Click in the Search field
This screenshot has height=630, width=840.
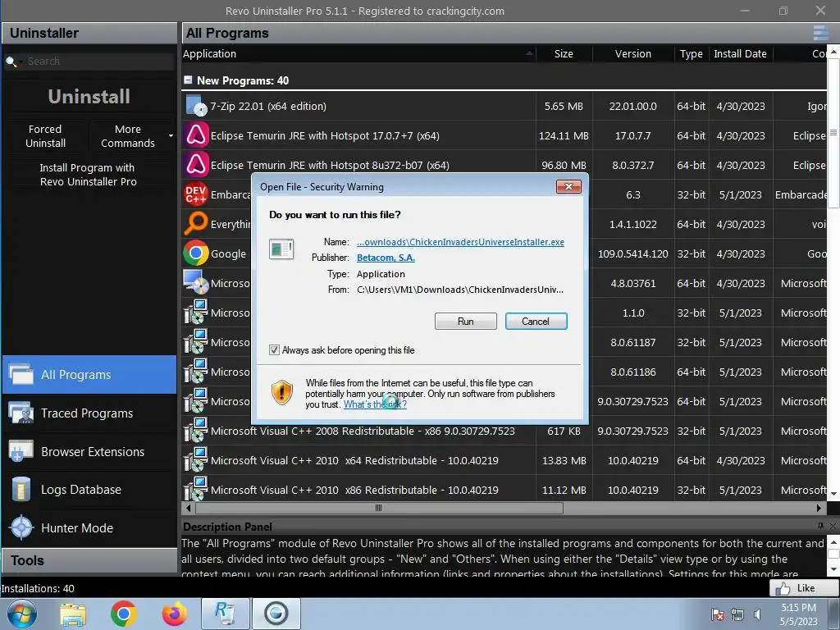click(99, 61)
